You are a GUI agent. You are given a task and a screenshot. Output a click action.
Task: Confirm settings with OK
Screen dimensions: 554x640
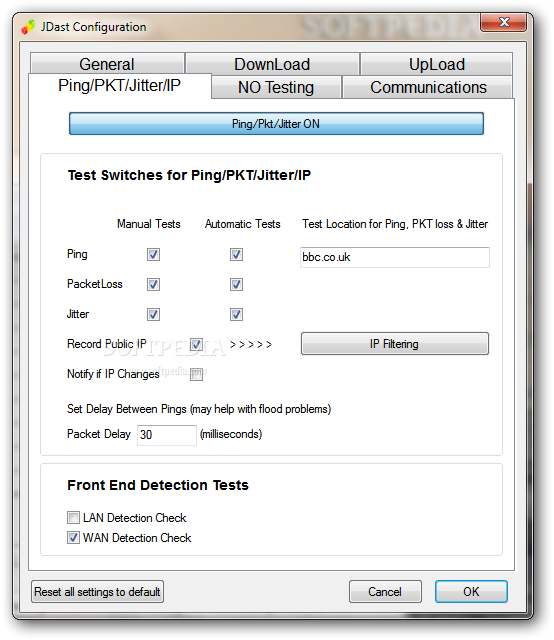[x=471, y=591]
